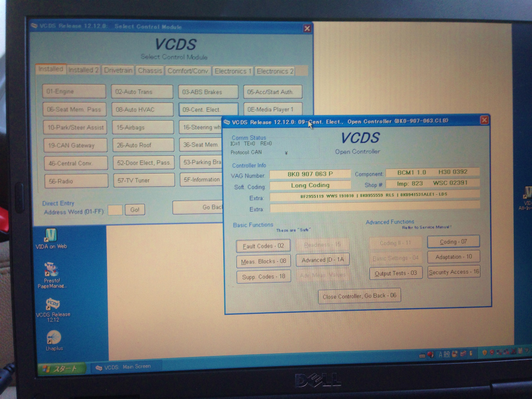The height and width of the screenshot is (399, 532).
Task: Open Coding - 07
Action: pos(453,242)
